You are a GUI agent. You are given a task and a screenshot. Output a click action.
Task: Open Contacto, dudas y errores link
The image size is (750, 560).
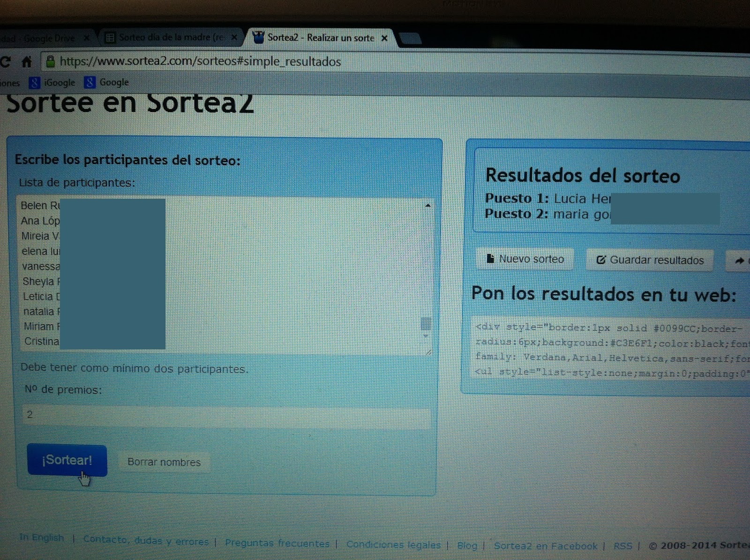click(x=146, y=541)
